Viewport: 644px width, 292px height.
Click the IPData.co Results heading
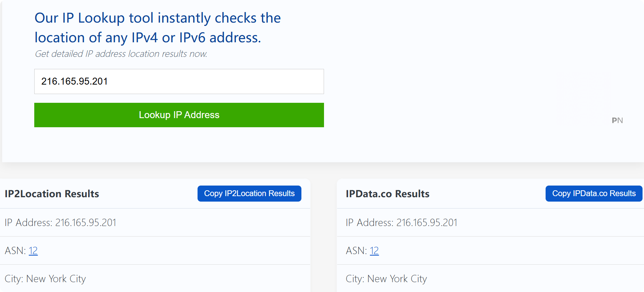point(387,194)
